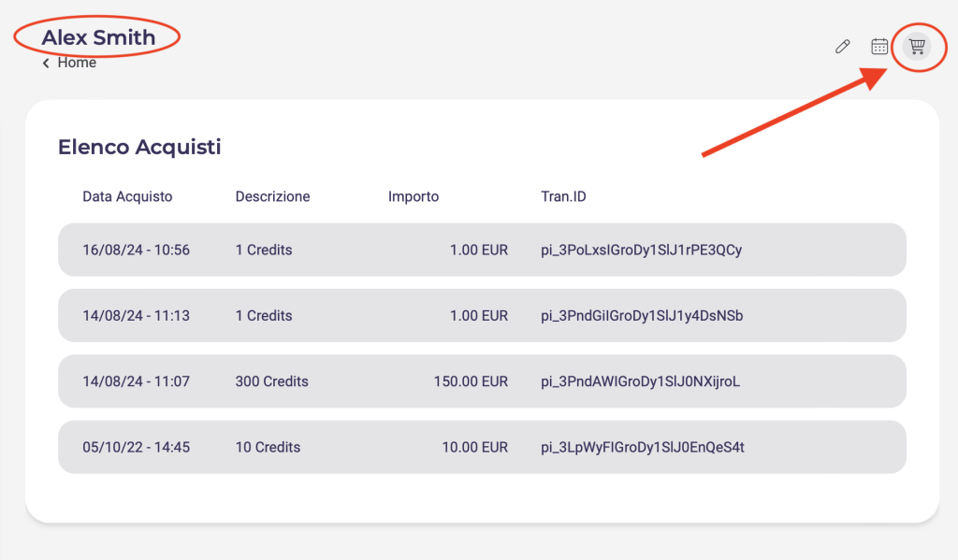Click the Alex Smith profile name
Image resolution: width=958 pixels, height=560 pixels.
[x=98, y=37]
